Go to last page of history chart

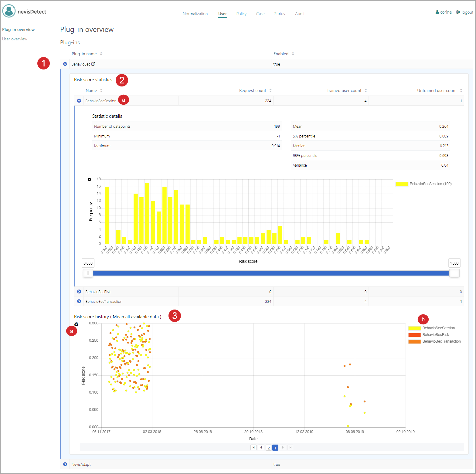click(x=291, y=448)
